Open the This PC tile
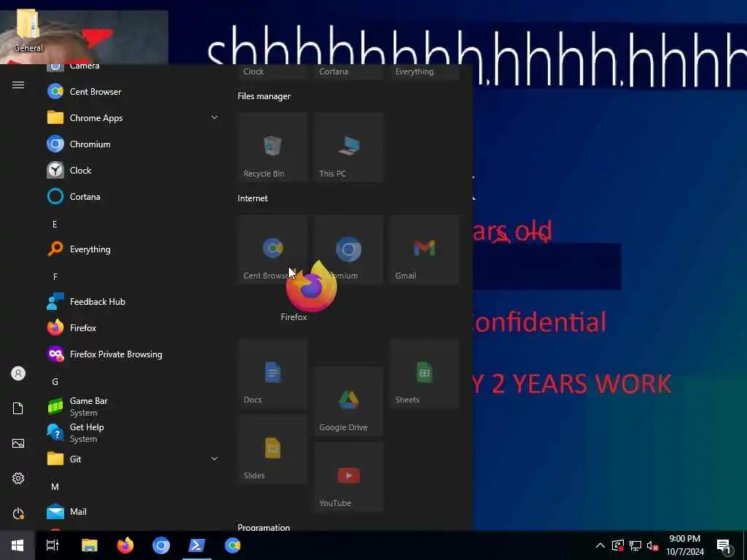Viewport: 747px width, 560px height. click(349, 147)
